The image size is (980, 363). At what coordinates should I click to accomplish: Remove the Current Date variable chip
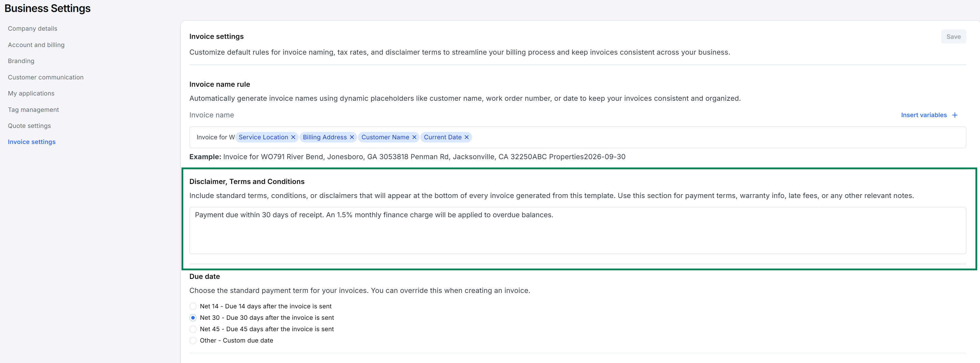[x=466, y=137]
